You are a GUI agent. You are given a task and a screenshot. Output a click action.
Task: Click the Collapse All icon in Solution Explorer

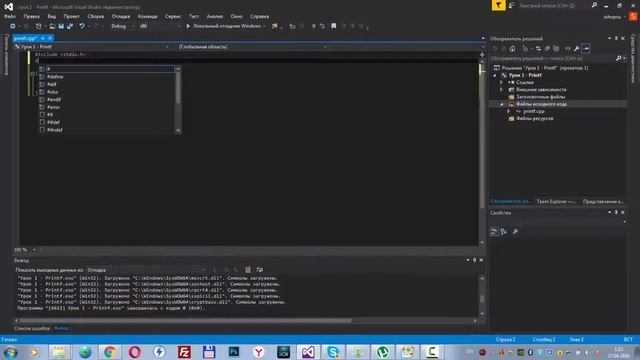click(x=547, y=49)
